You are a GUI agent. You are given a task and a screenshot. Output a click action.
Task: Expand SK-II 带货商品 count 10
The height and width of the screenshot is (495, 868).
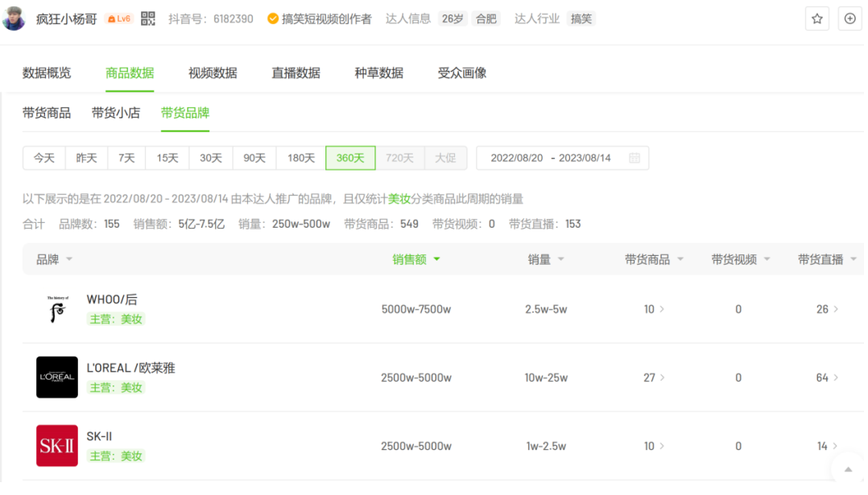point(654,447)
